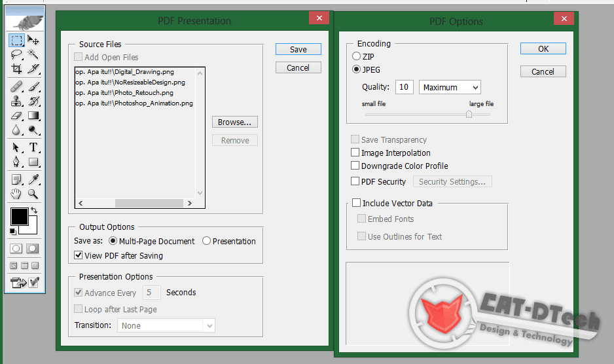Image resolution: width=614 pixels, height=364 pixels.
Task: Select the Magic Wand tool
Action: (33, 54)
